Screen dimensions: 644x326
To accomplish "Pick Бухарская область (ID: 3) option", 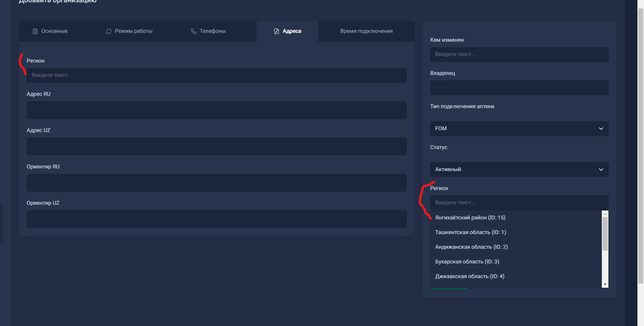I will tap(516, 262).
